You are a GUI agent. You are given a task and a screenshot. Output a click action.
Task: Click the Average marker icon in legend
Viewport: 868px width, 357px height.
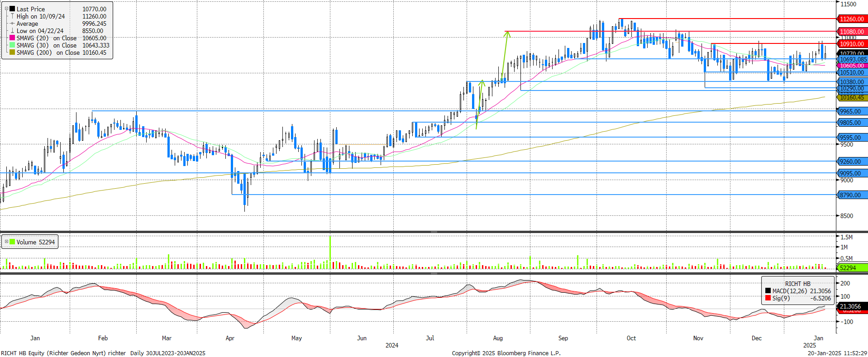12,24
